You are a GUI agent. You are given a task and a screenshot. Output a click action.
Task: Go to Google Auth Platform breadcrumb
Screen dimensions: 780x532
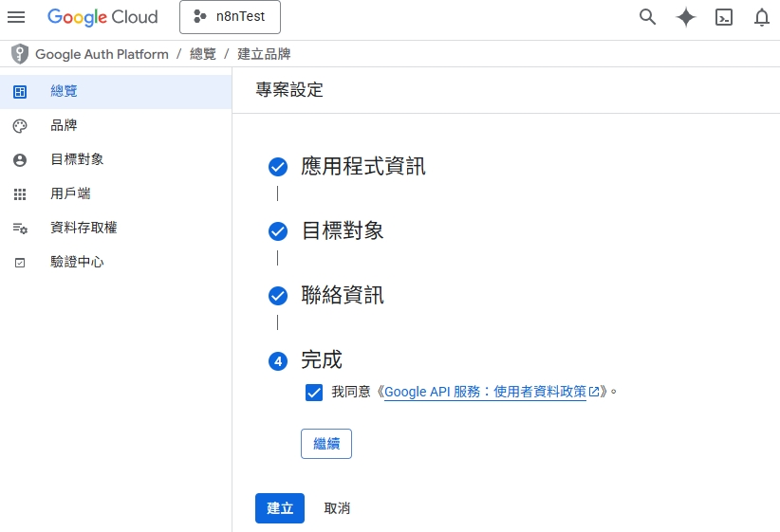click(x=102, y=54)
